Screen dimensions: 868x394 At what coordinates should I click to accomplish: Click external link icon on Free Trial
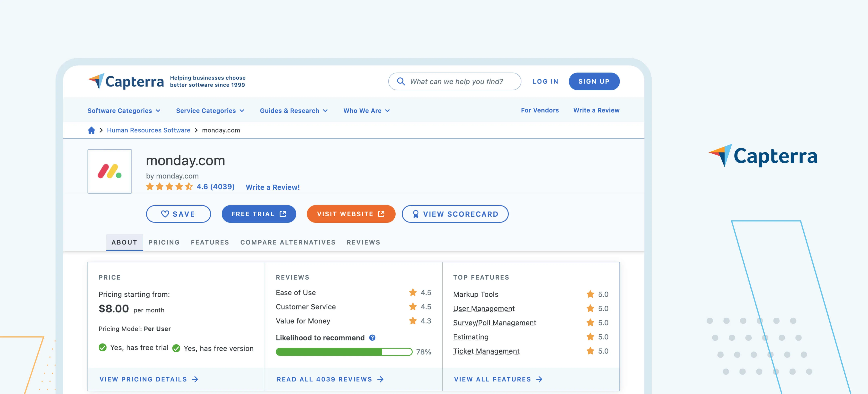point(283,214)
